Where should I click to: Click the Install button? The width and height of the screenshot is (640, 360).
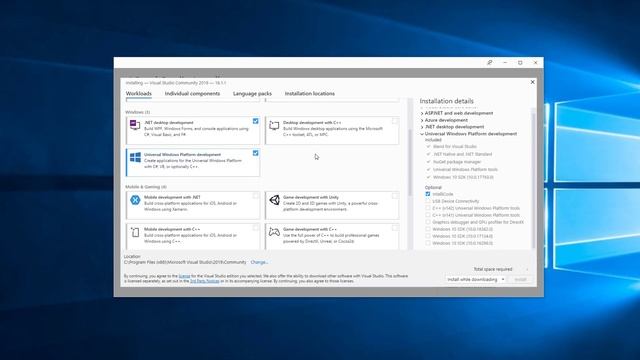tap(520, 280)
